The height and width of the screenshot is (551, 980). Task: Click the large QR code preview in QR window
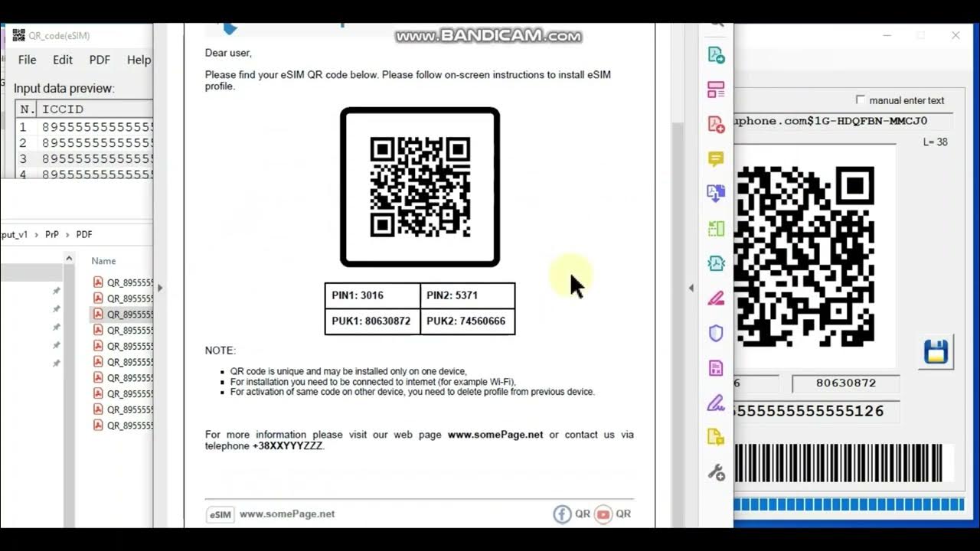(804, 256)
